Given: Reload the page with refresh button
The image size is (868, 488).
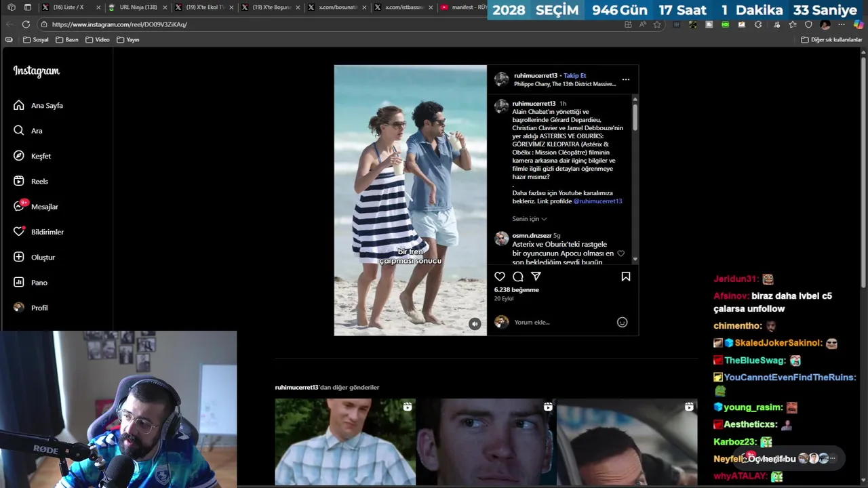Looking at the screenshot, I should 26,24.
